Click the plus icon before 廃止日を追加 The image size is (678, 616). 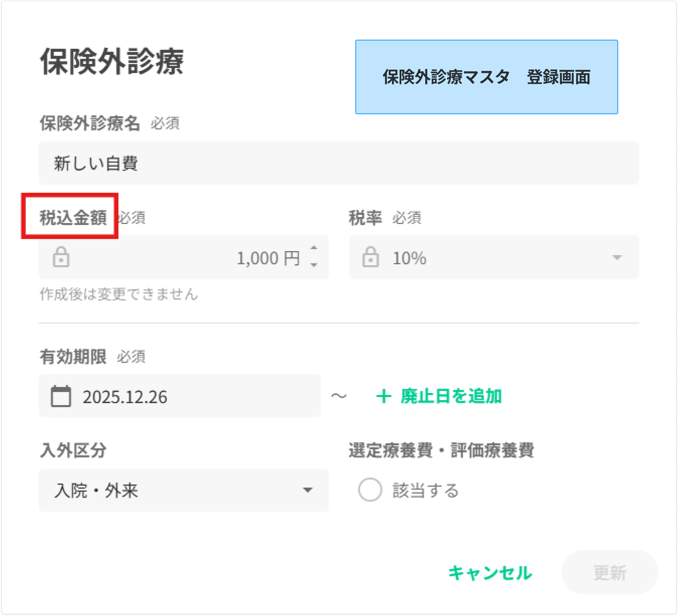pos(384,396)
